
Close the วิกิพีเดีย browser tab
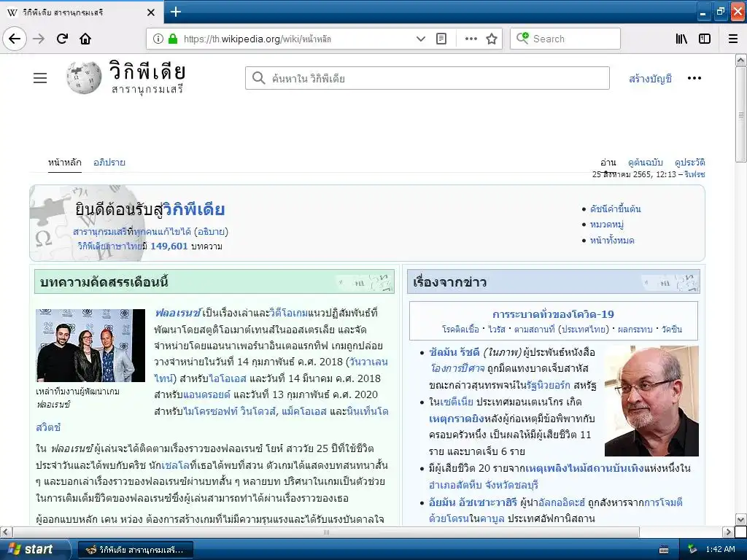click(x=151, y=12)
